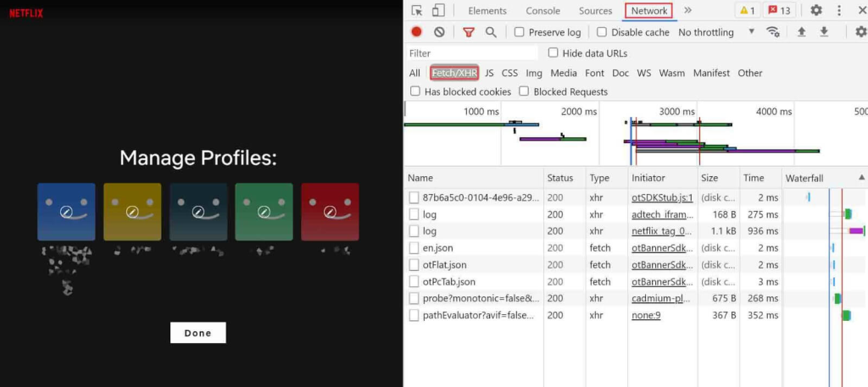Click Waterfall column sort arrow
This screenshot has width=868, height=387.
(x=861, y=178)
